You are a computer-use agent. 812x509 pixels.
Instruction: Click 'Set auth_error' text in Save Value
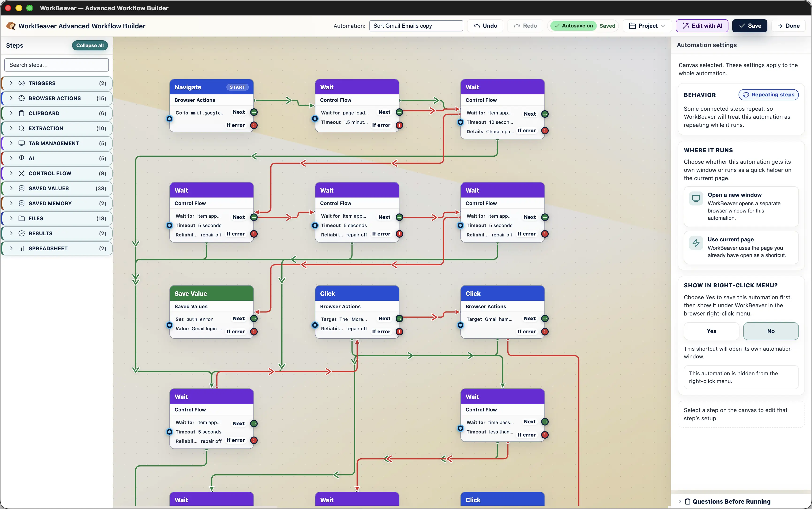pyautogui.click(x=194, y=319)
